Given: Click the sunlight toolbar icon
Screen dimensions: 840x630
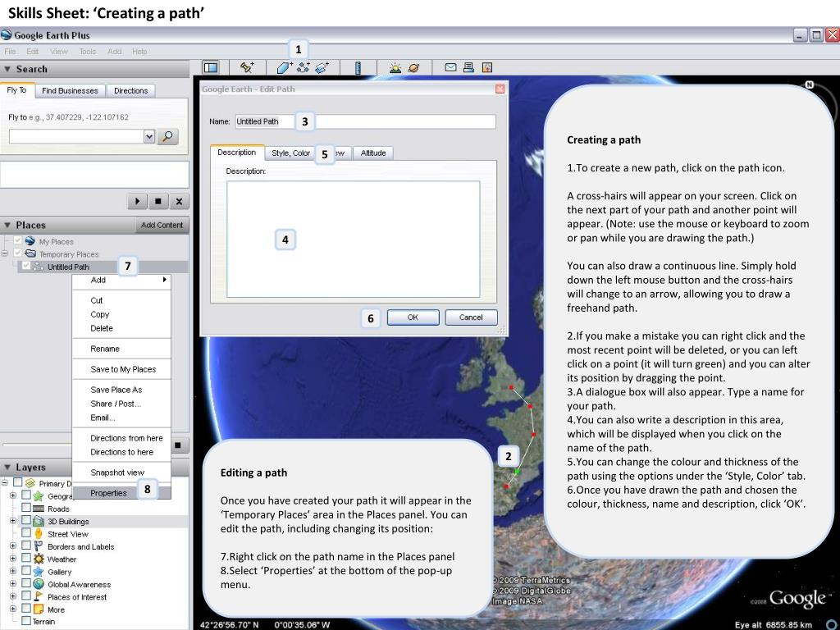Looking at the screenshot, I should tap(395, 67).
